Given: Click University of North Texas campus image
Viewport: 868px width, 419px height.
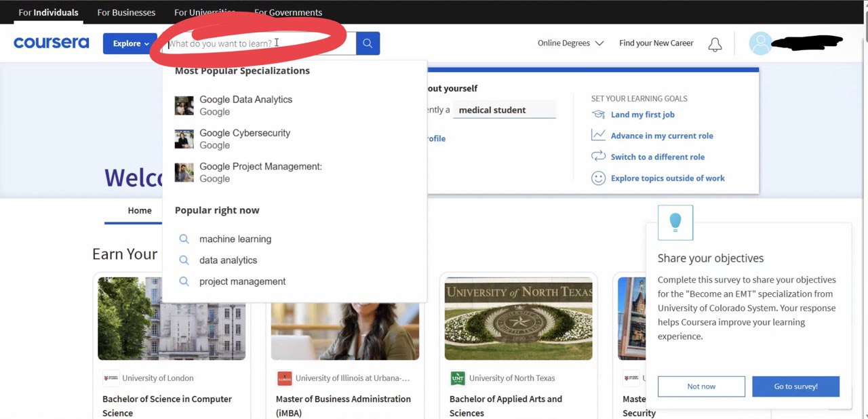Looking at the screenshot, I should (519, 319).
